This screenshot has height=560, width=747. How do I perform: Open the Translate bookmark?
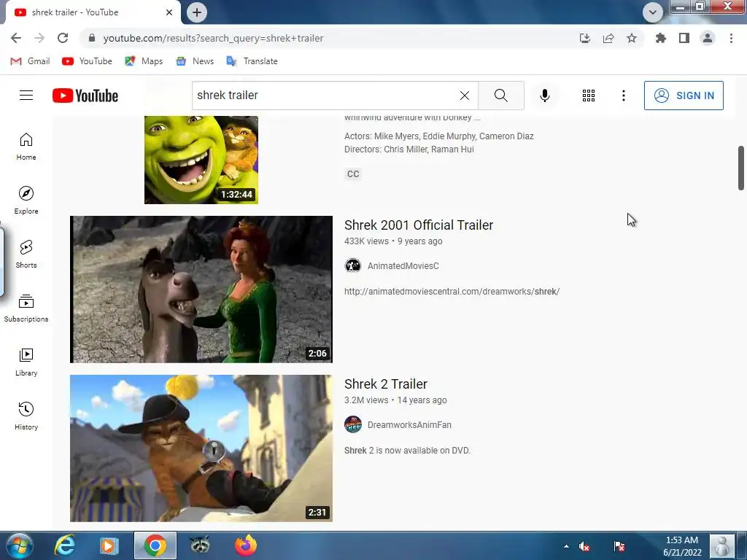point(252,61)
